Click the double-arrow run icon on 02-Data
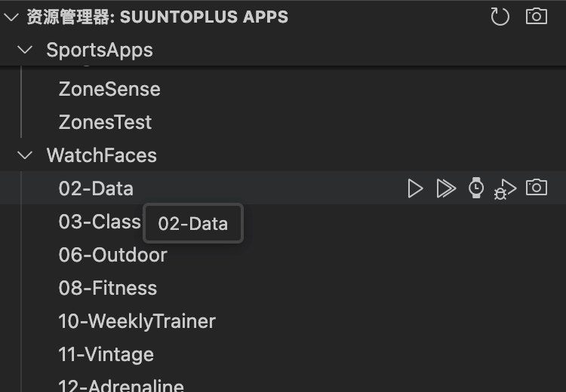The image size is (566, 392). [446, 188]
